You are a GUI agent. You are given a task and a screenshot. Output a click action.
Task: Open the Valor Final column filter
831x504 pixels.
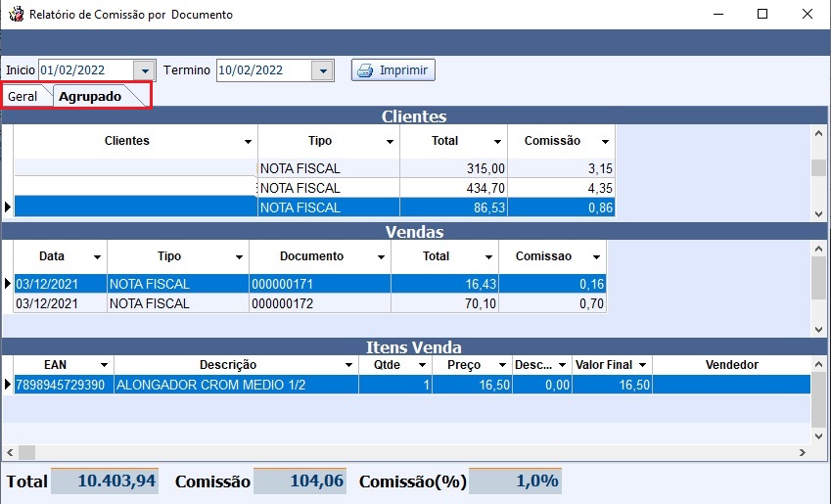[642, 366]
